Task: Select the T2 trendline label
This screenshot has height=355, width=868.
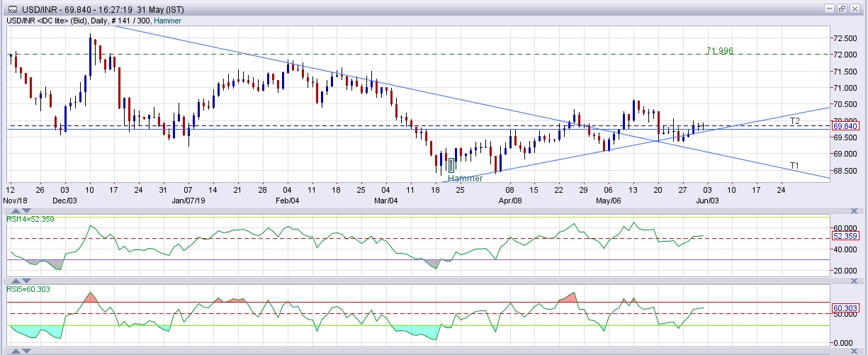Action: pyautogui.click(x=795, y=121)
